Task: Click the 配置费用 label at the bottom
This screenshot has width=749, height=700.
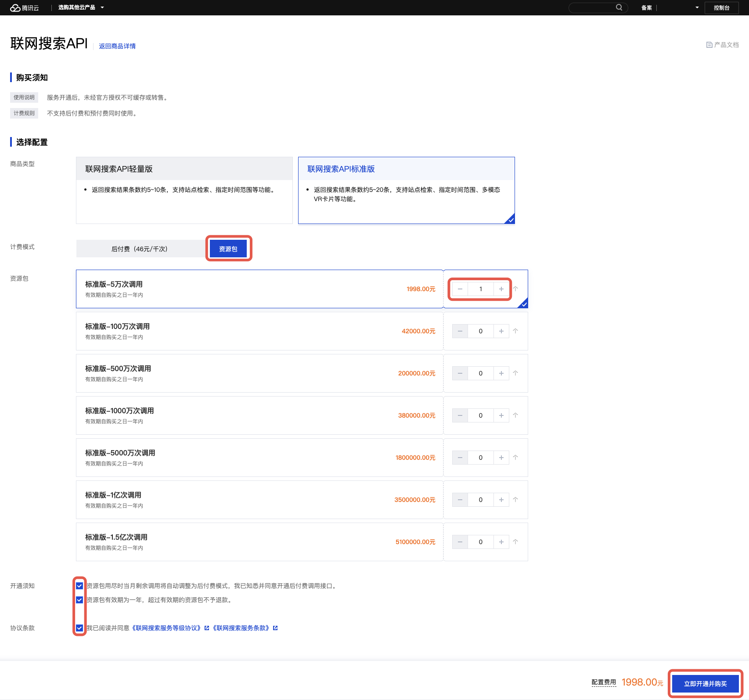Action: click(x=604, y=682)
